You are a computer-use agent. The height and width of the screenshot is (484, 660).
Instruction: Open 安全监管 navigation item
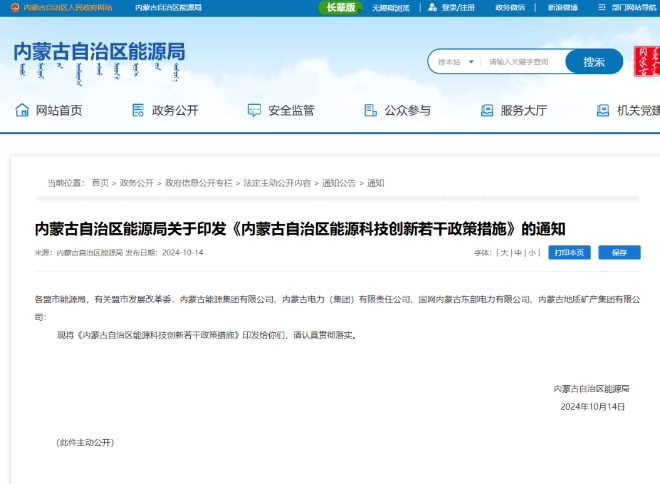tap(291, 110)
